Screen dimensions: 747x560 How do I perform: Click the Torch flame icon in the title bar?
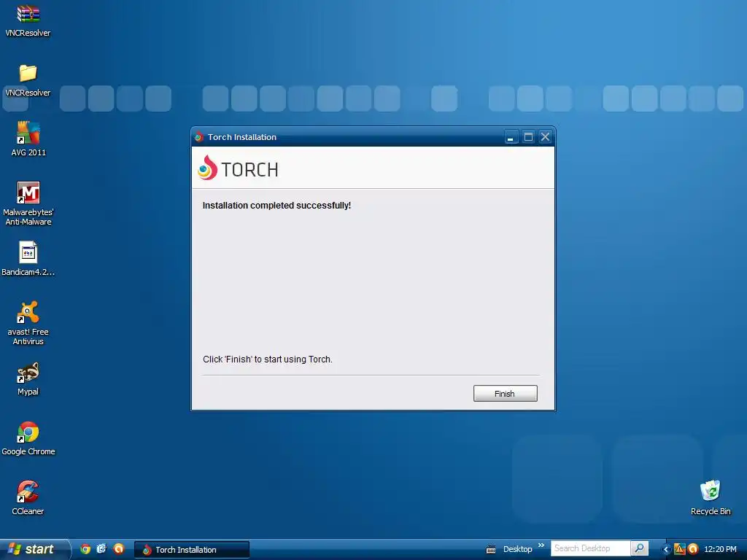point(198,137)
